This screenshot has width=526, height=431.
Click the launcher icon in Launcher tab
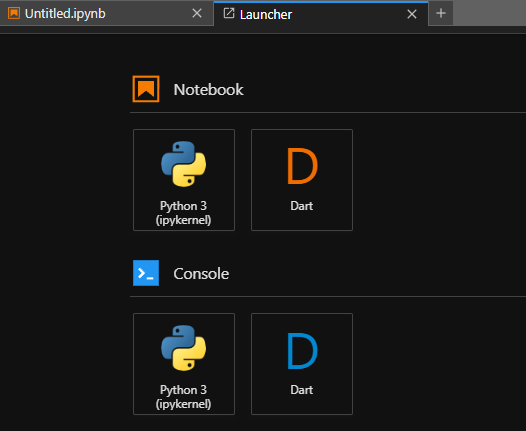click(x=229, y=13)
